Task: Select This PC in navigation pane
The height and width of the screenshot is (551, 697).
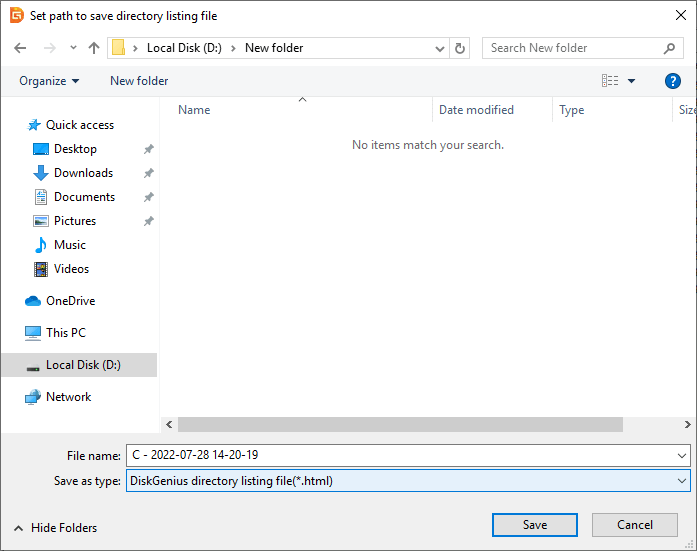Action: pos(65,333)
